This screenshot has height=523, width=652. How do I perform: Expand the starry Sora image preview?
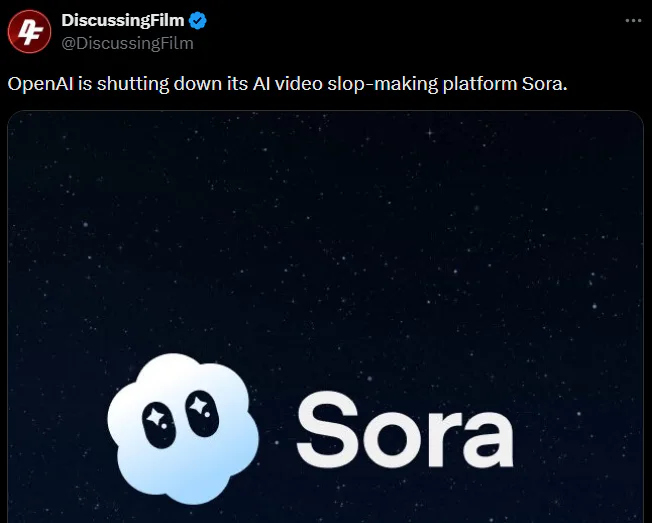coord(326,316)
